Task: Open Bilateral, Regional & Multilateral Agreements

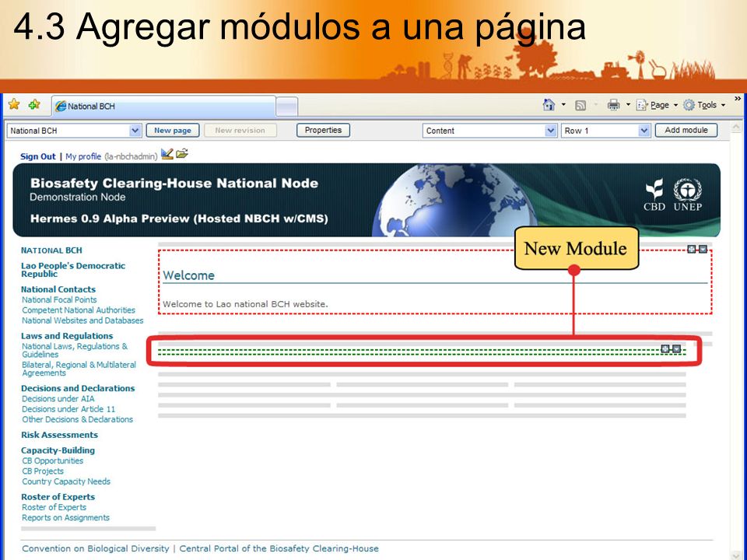Action: pos(79,369)
